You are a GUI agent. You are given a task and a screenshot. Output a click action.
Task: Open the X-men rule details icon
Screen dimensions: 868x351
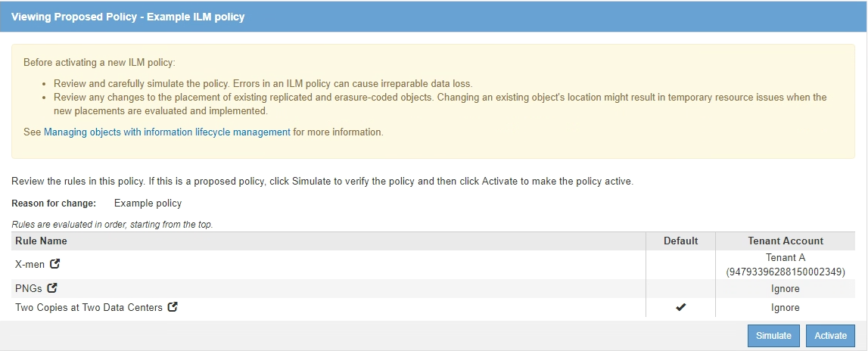coord(54,264)
